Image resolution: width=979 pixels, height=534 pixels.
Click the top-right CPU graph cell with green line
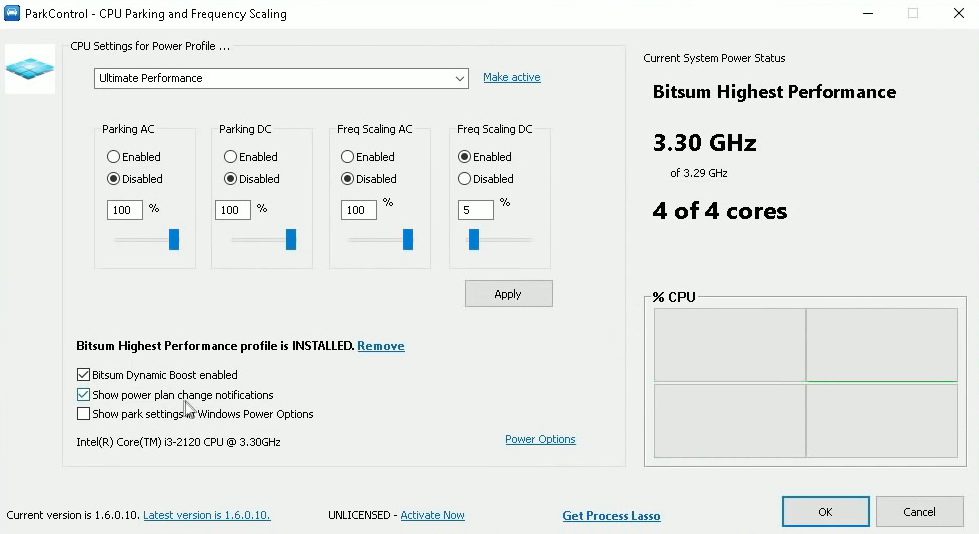point(882,345)
